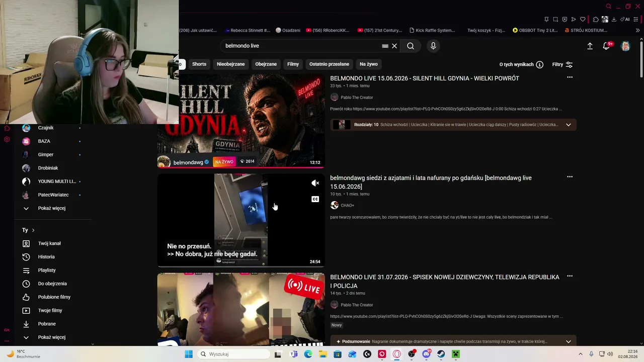Viewport: 644px width, 362px height.
Task: Click the heart bookmark icon in the browser toolbar
Action: 583,20
